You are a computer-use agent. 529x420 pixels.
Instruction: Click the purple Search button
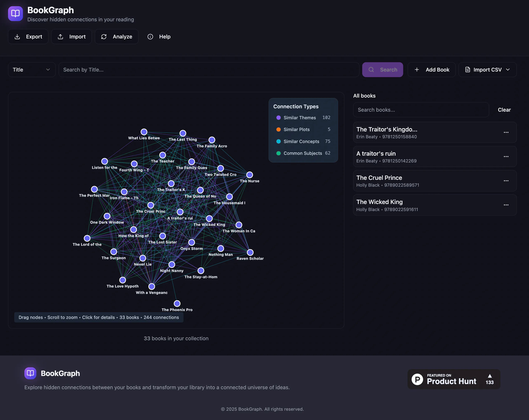(x=382, y=70)
